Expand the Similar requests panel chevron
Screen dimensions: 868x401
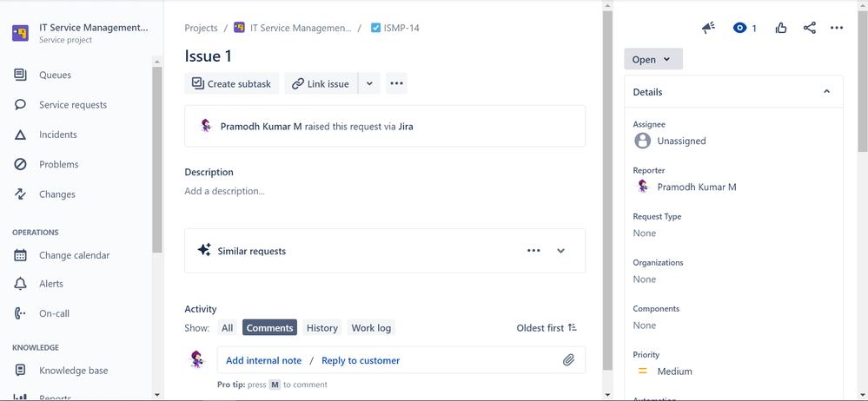(560, 251)
